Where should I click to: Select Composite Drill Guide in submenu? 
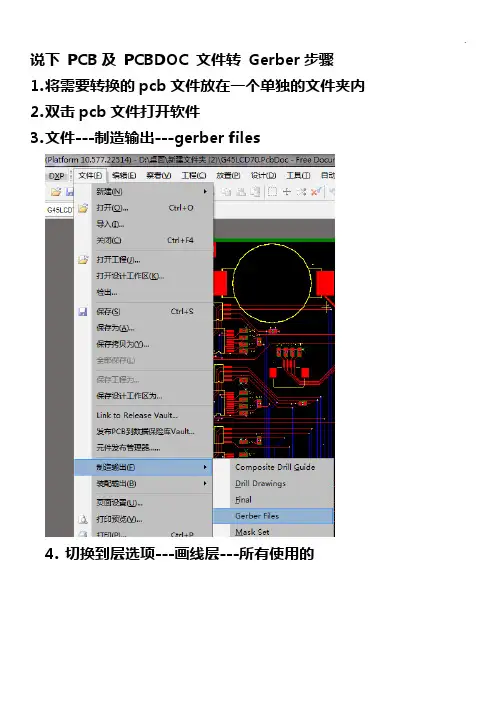click(x=274, y=467)
